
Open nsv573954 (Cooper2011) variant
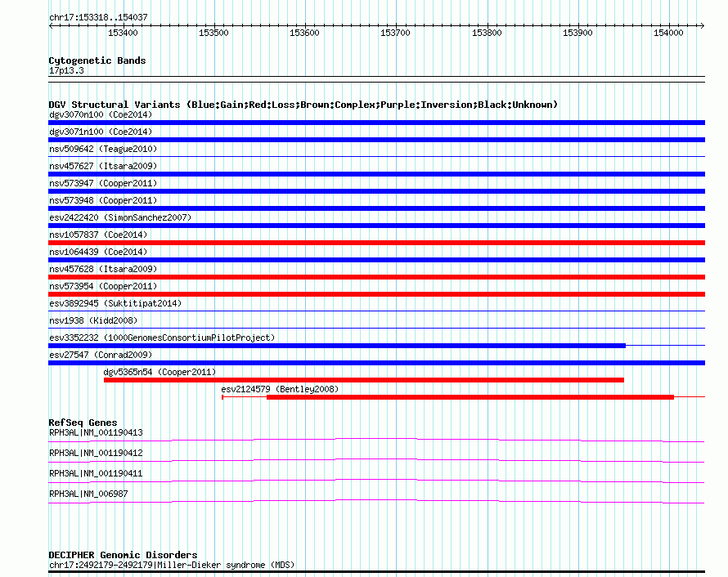[x=103, y=286]
